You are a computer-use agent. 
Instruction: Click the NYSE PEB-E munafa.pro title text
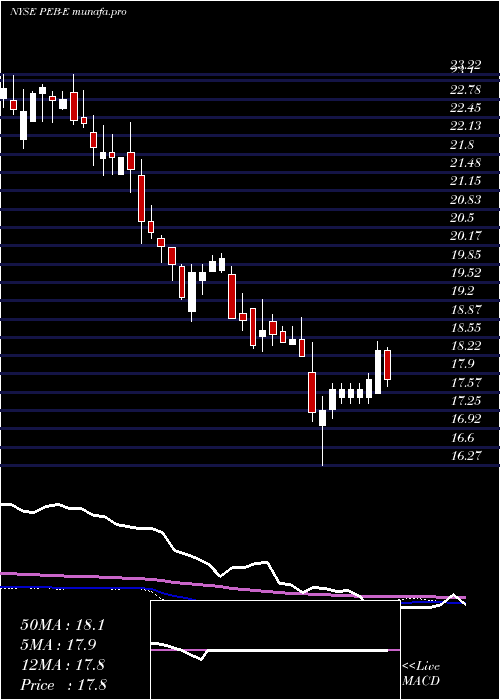click(68, 11)
